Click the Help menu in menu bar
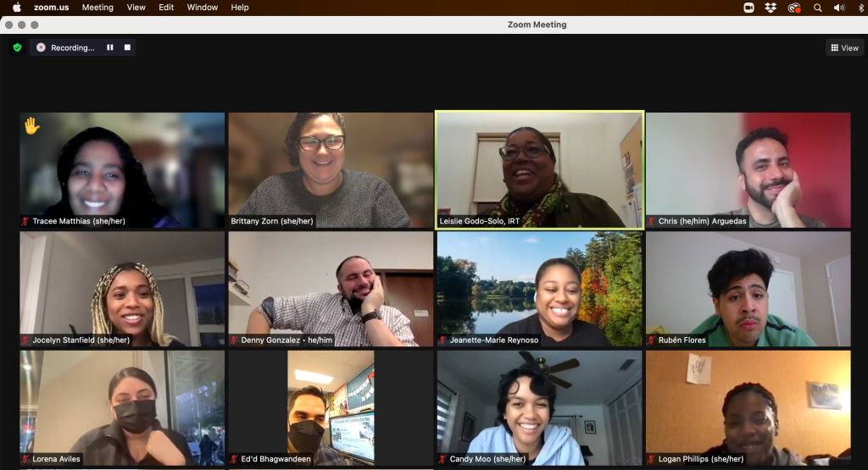868x470 pixels. tap(240, 8)
